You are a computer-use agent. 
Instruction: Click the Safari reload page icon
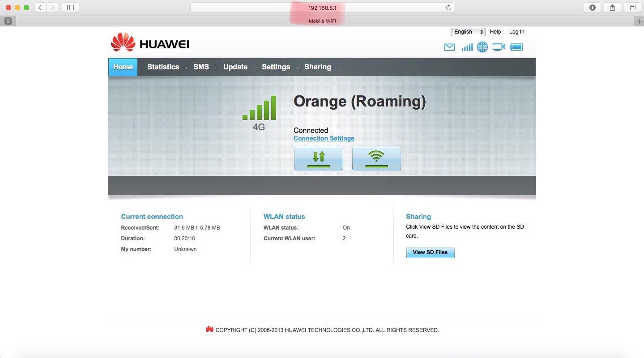pyautogui.click(x=448, y=8)
